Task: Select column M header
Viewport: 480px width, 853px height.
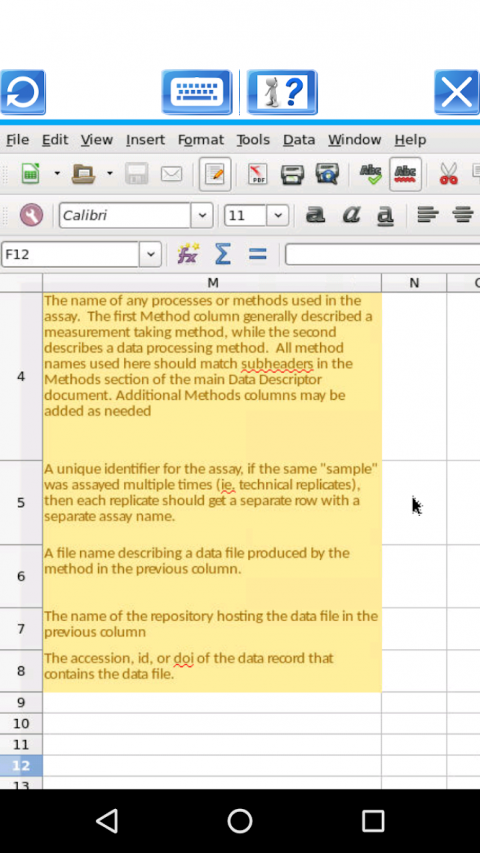Action: 212,283
